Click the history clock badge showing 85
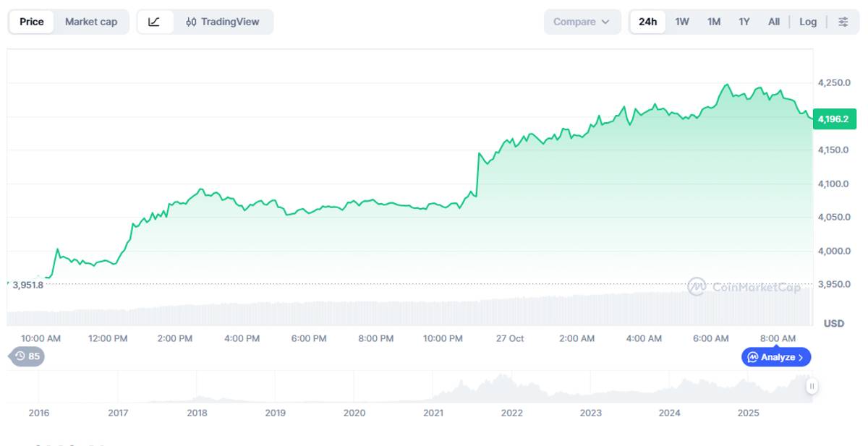Image resolution: width=868 pixels, height=446 pixels. click(27, 356)
